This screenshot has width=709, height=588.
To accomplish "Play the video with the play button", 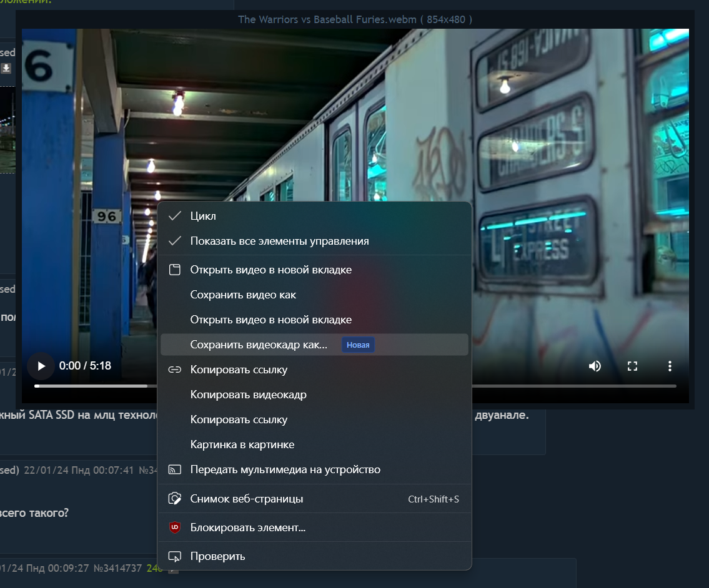I will click(41, 366).
